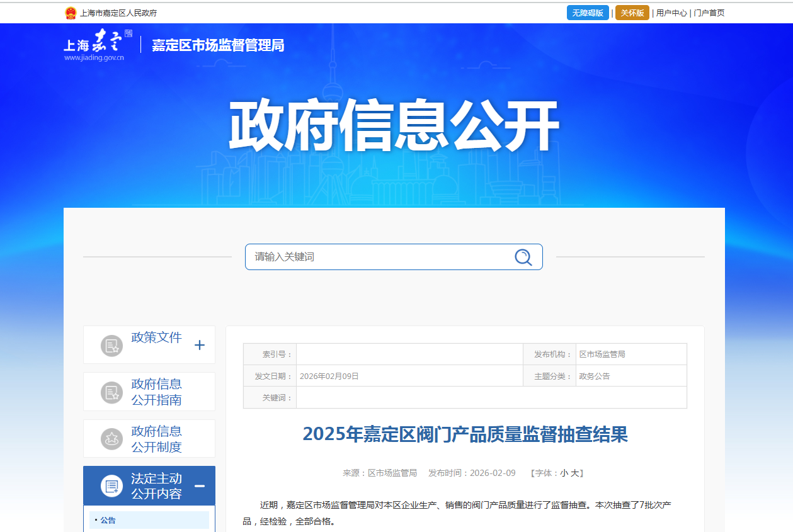Open 门户首页 from the top menu

coord(709,12)
